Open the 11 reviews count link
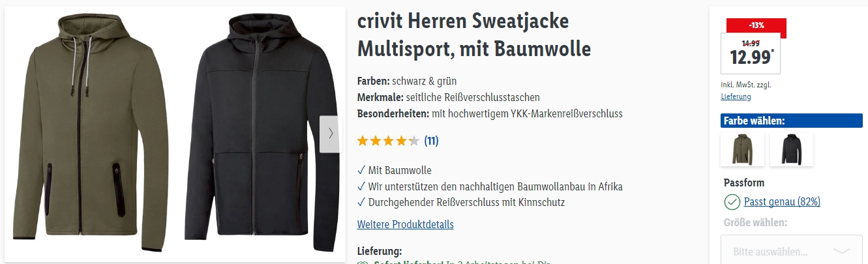The width and height of the screenshot is (868, 264). click(431, 141)
